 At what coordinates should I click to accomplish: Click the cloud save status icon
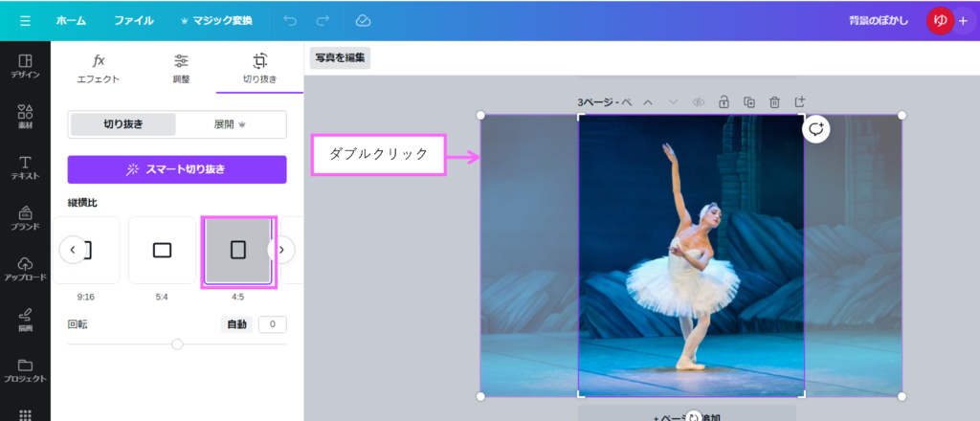(x=363, y=20)
